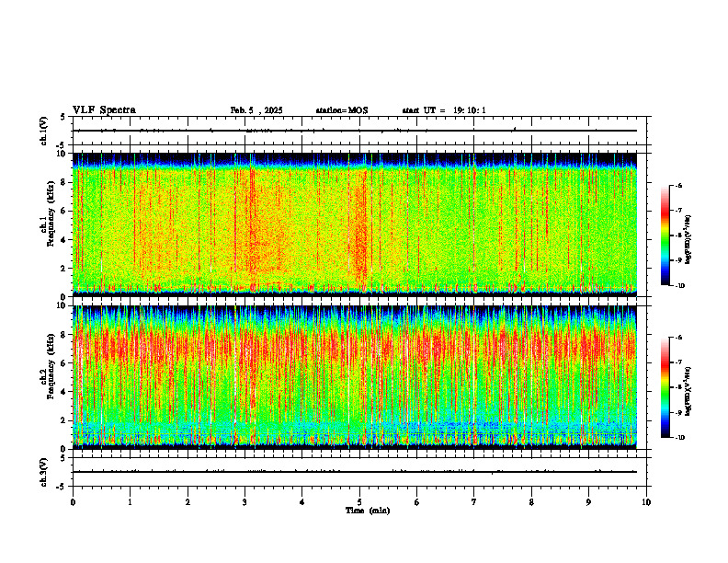Screen dimensions: 728x563
Task: Click inside the ch.1 frequency spectrogram panel
Action: 355,224
